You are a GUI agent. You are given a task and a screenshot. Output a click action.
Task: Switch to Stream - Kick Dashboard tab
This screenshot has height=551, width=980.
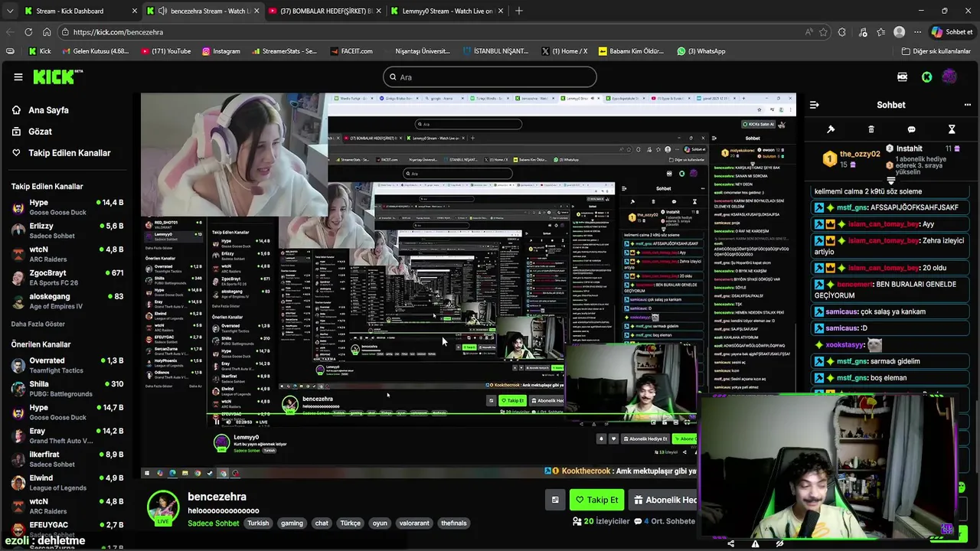pos(80,11)
